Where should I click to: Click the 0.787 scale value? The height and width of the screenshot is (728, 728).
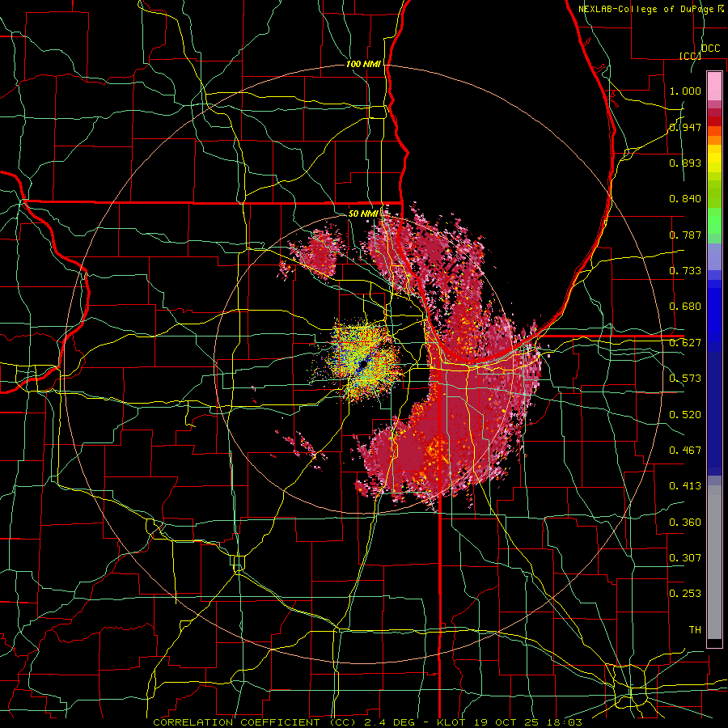[685, 235]
